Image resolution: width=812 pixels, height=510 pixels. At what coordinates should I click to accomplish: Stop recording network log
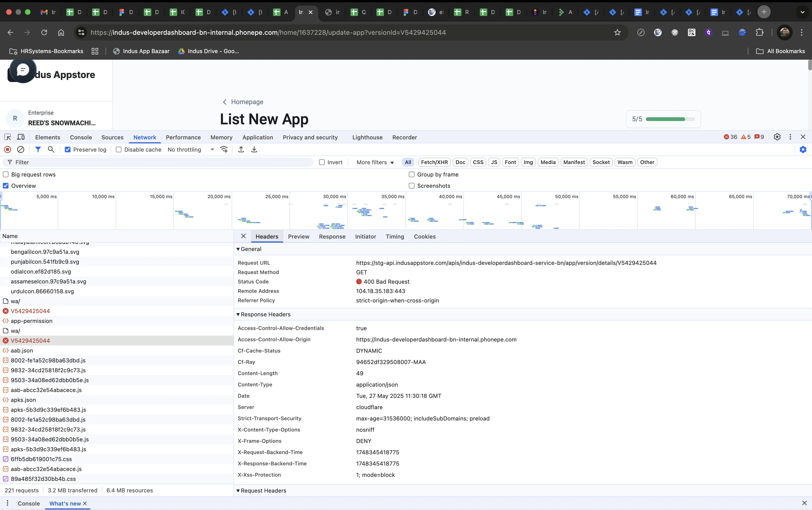[x=8, y=149]
